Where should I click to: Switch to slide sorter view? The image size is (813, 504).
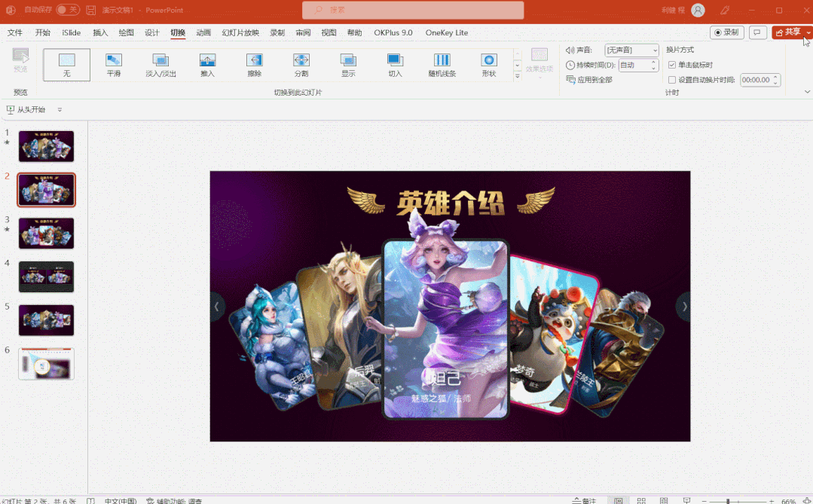pyautogui.click(x=641, y=501)
